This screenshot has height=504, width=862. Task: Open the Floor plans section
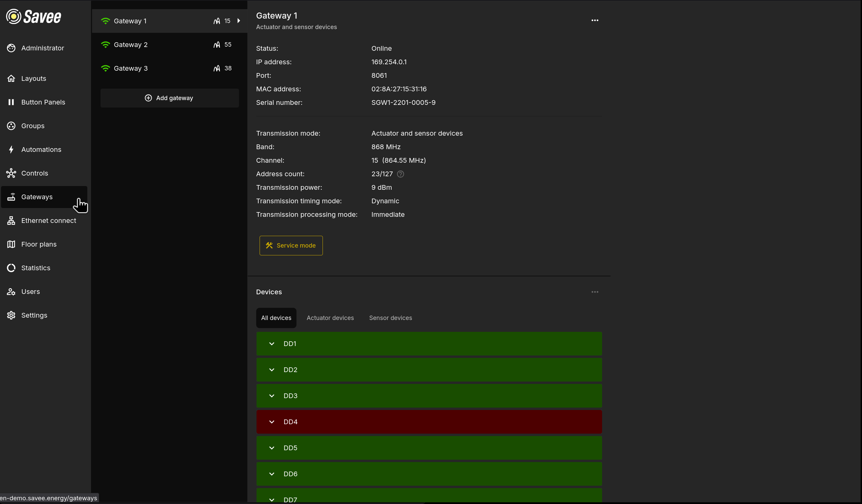[39, 244]
